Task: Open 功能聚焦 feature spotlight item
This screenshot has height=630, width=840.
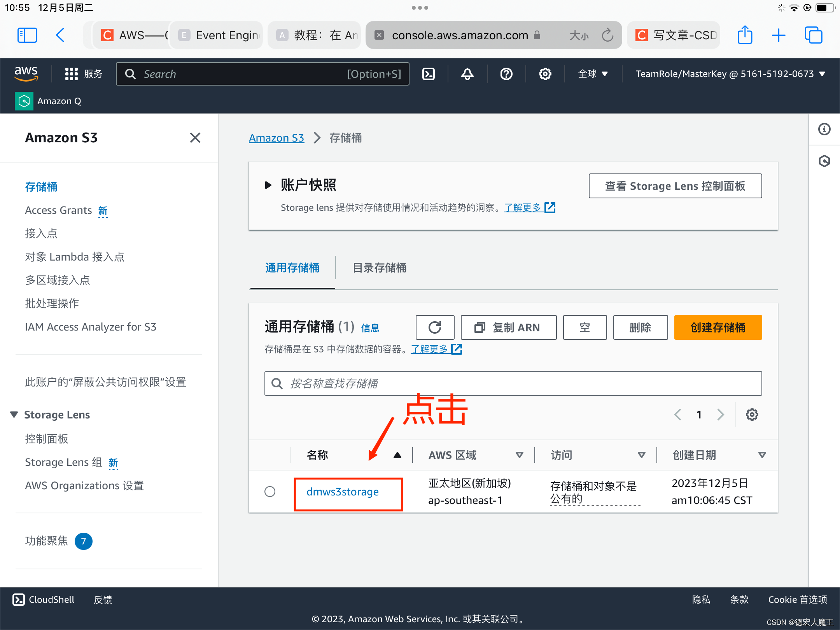Action: 58,541
